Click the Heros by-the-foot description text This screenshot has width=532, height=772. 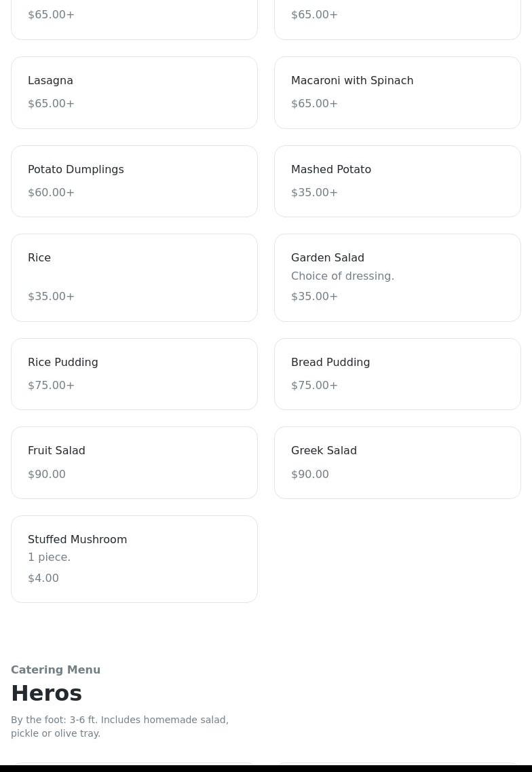(119, 727)
